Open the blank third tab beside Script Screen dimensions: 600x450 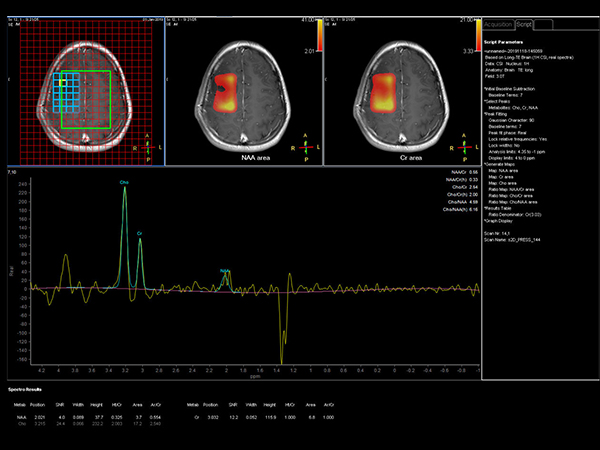(x=543, y=24)
